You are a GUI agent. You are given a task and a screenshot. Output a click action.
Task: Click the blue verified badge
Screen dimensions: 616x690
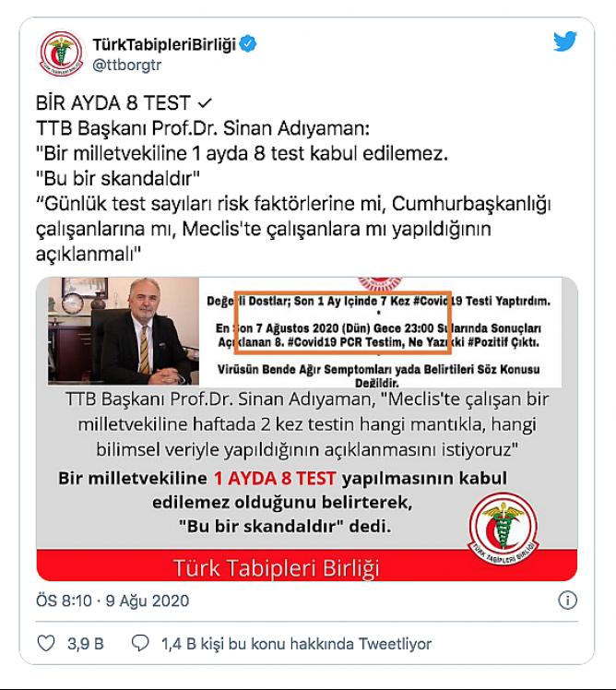click(248, 43)
